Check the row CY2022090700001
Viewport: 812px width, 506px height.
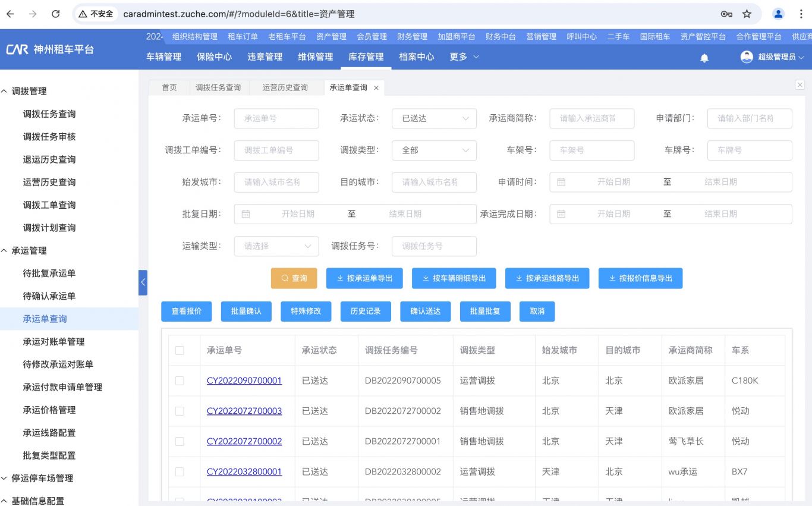point(180,381)
